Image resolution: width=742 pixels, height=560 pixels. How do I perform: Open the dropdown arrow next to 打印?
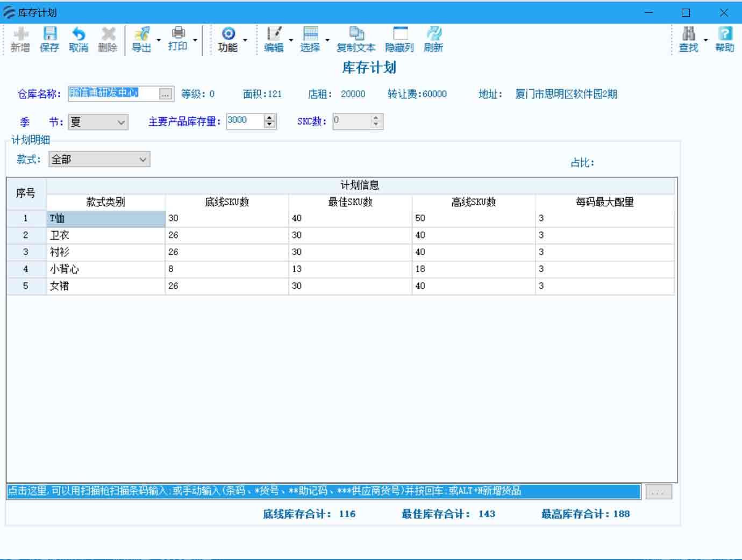coord(195,40)
